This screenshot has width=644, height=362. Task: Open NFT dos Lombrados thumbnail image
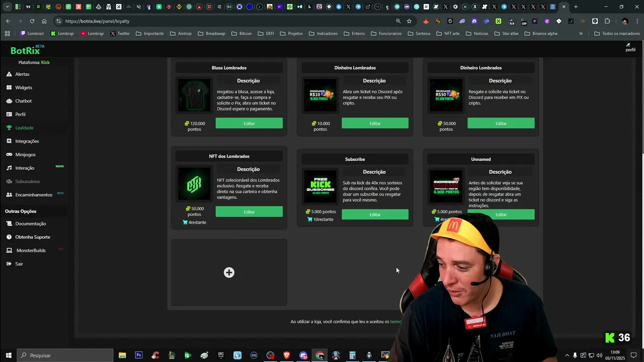pyautogui.click(x=194, y=184)
